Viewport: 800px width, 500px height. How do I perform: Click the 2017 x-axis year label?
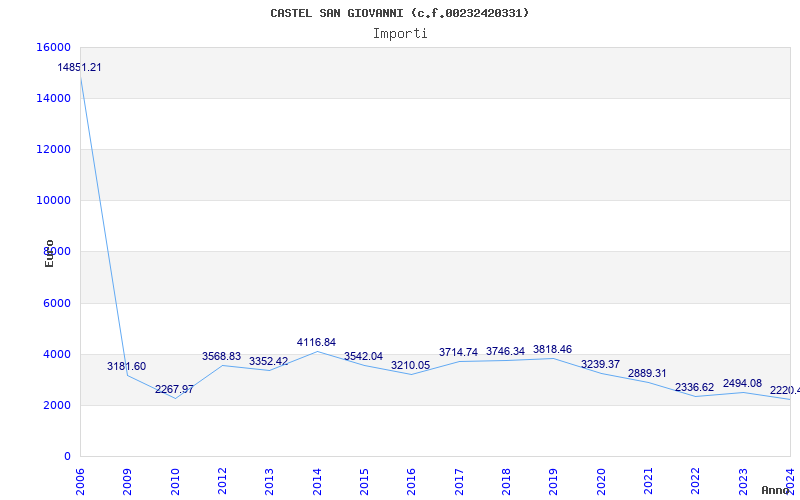point(459,482)
